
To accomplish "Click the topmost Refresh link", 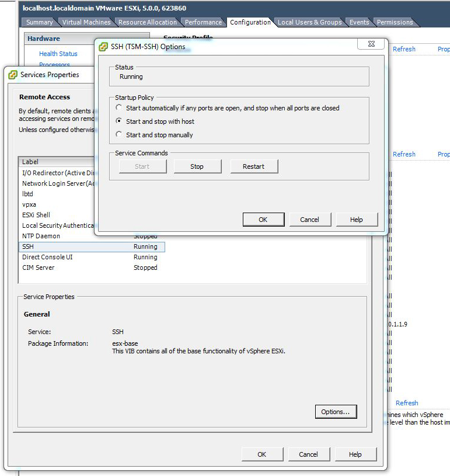I will coord(404,49).
